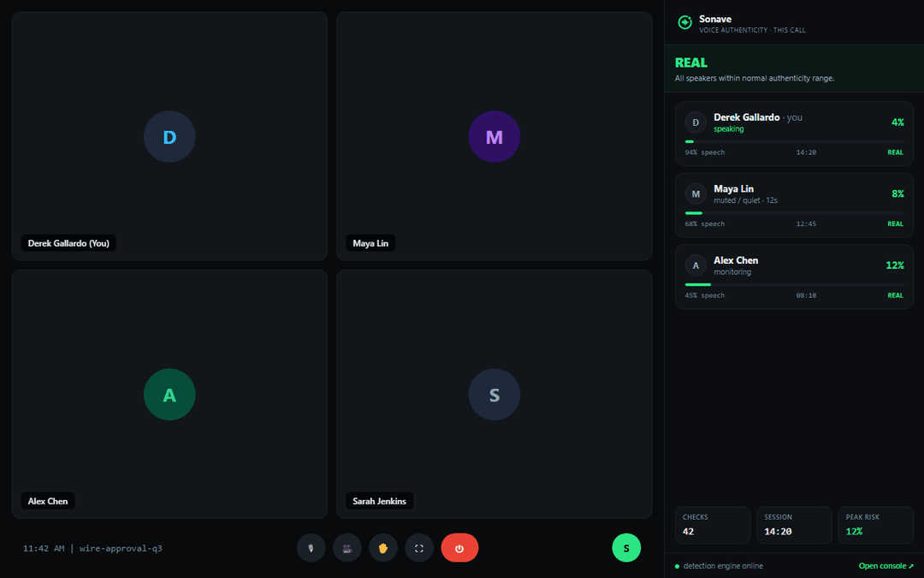This screenshot has height=578, width=924.
Task: Click the A avatar in Alex's video tile
Action: (169, 395)
